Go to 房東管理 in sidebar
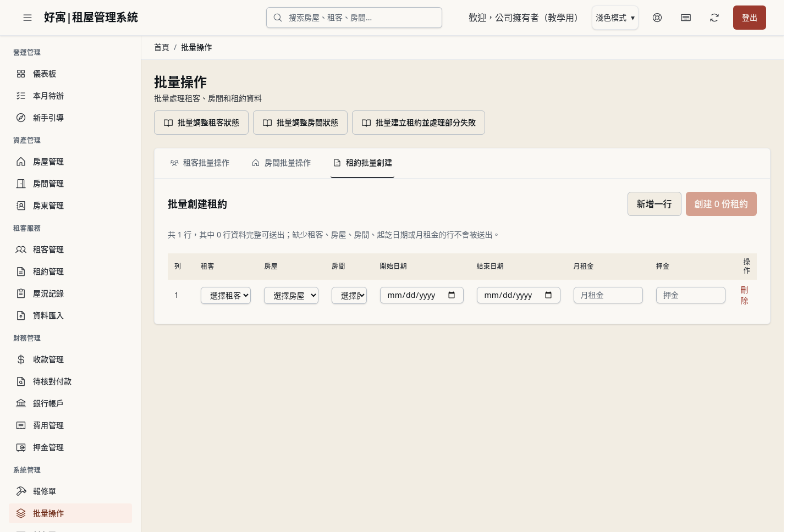The image size is (792, 532). (70, 206)
